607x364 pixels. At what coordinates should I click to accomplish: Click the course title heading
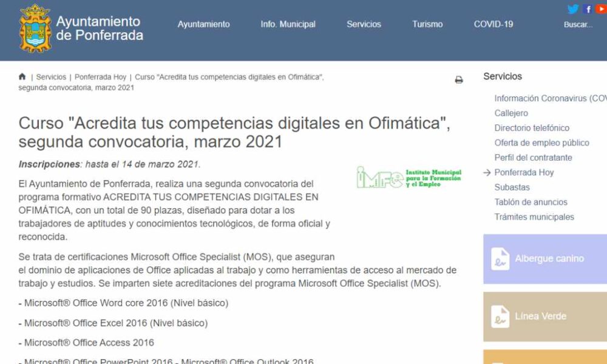click(234, 132)
